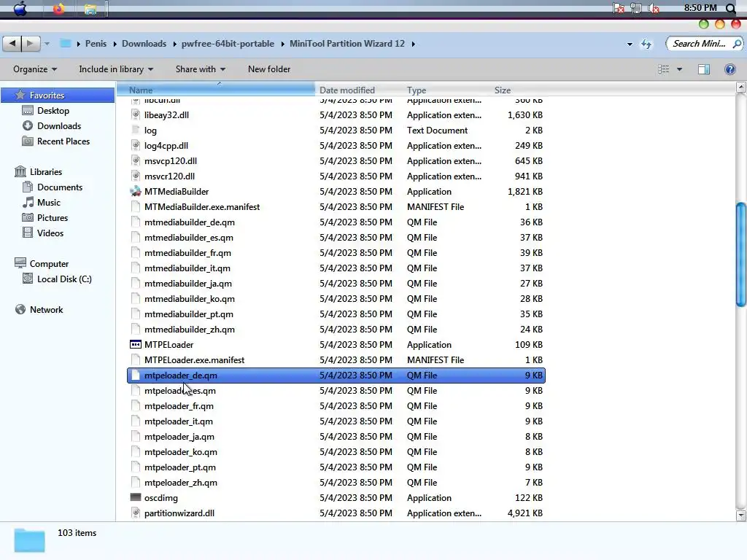
Task: Select mtpeloader_ko.qm file name
Action: [181, 452]
